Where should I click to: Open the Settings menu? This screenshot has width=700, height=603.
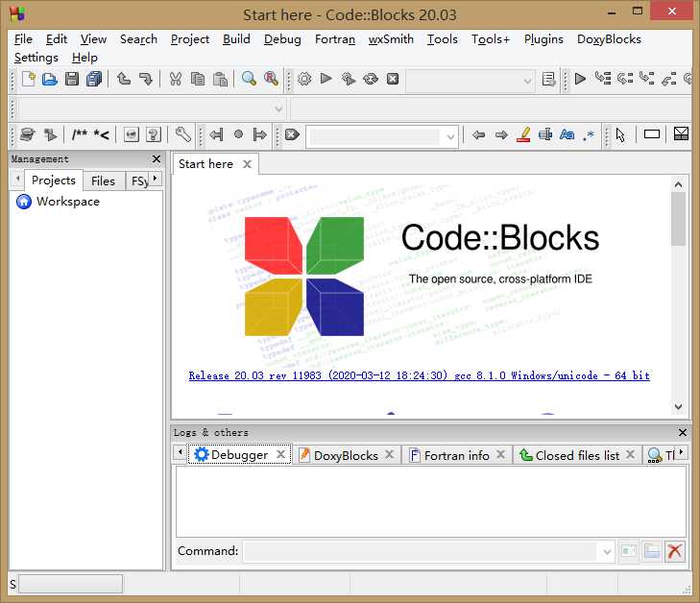36,58
